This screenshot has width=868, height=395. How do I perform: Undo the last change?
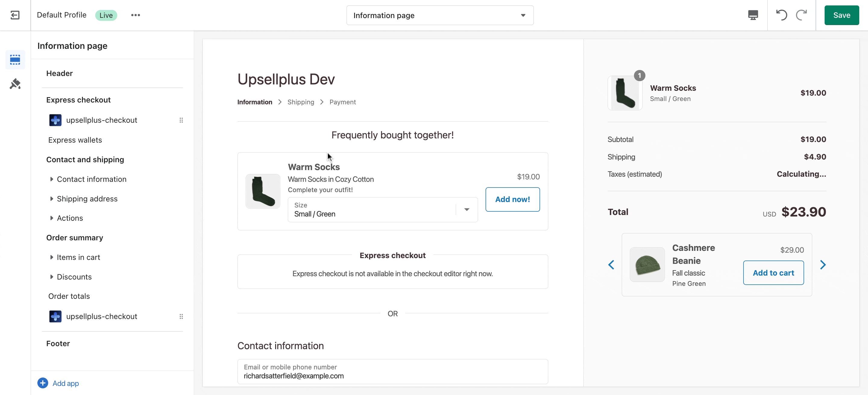click(x=782, y=15)
